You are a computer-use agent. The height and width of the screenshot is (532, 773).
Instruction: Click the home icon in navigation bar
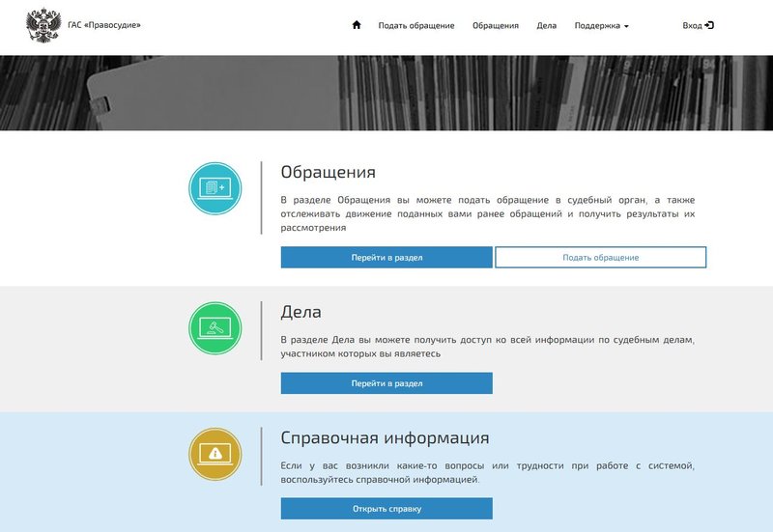[357, 25]
